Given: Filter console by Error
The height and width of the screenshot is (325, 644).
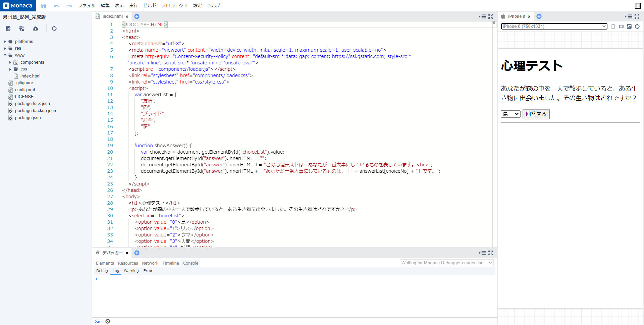Looking at the screenshot, I should click(148, 271).
